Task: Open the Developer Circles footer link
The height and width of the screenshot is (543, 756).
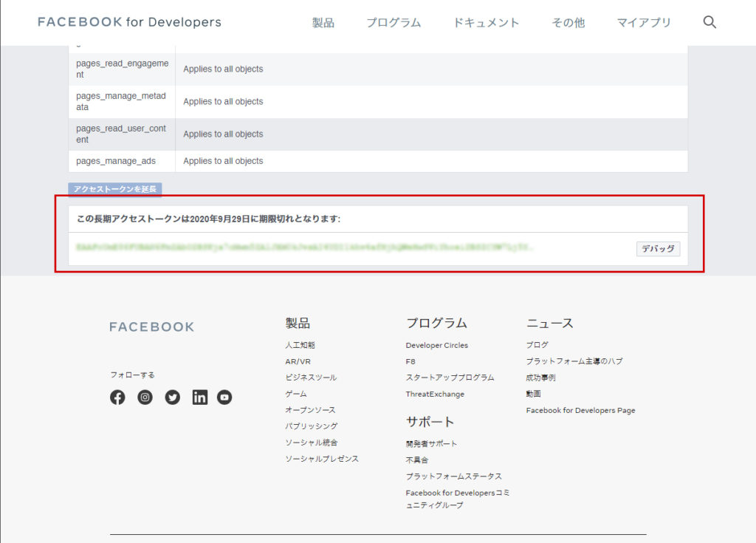Action: point(436,345)
